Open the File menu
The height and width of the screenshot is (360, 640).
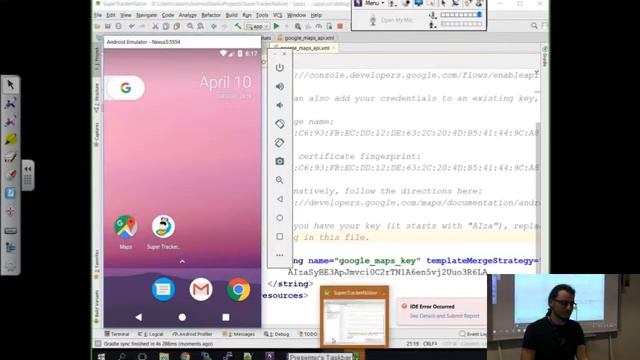point(98,15)
